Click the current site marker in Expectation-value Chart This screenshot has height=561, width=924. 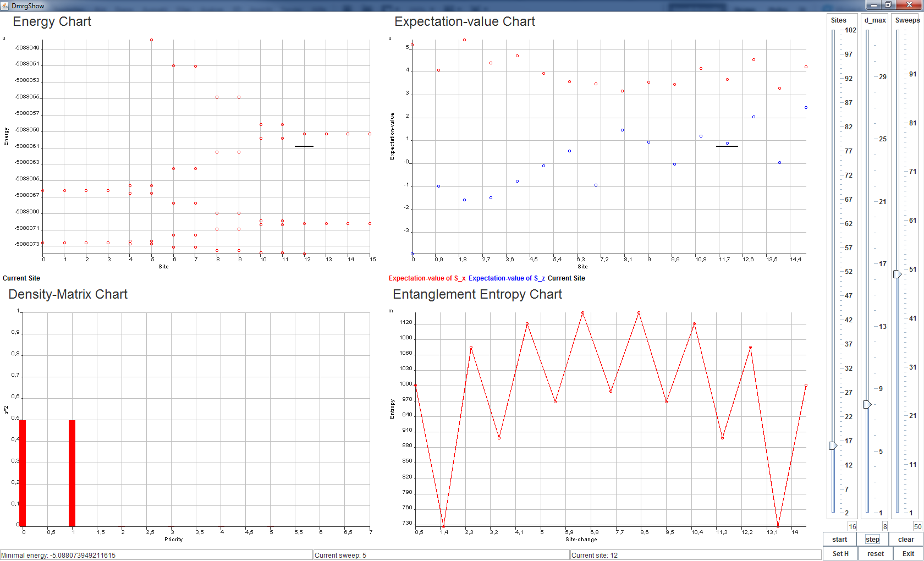[x=727, y=146]
